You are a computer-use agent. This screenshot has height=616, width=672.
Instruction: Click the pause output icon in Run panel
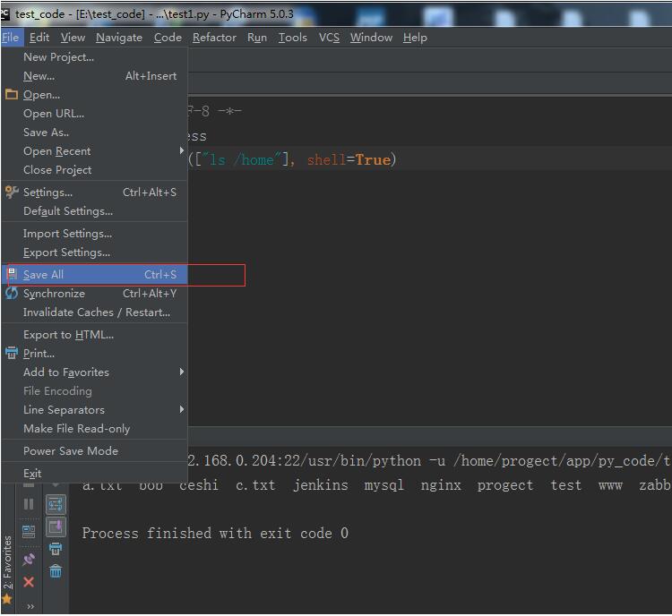click(x=29, y=504)
